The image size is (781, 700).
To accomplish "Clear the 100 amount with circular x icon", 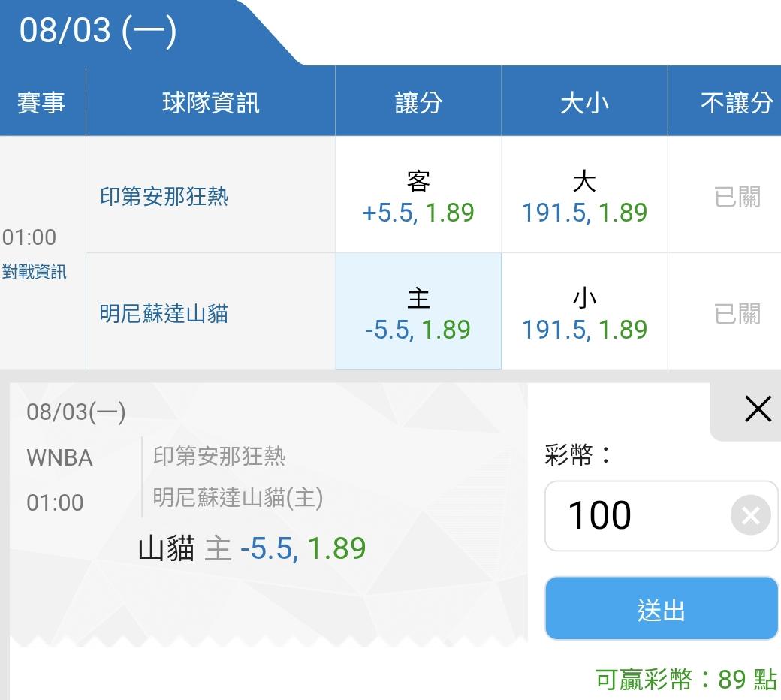I will [x=751, y=515].
